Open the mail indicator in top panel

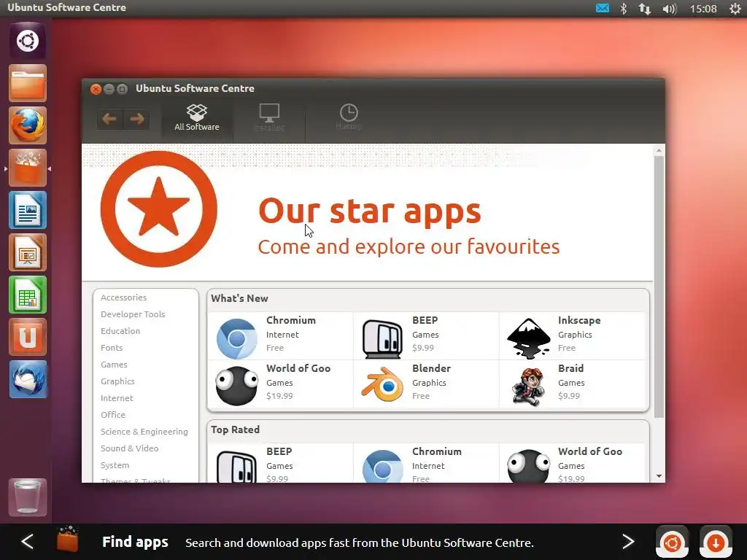603,8
